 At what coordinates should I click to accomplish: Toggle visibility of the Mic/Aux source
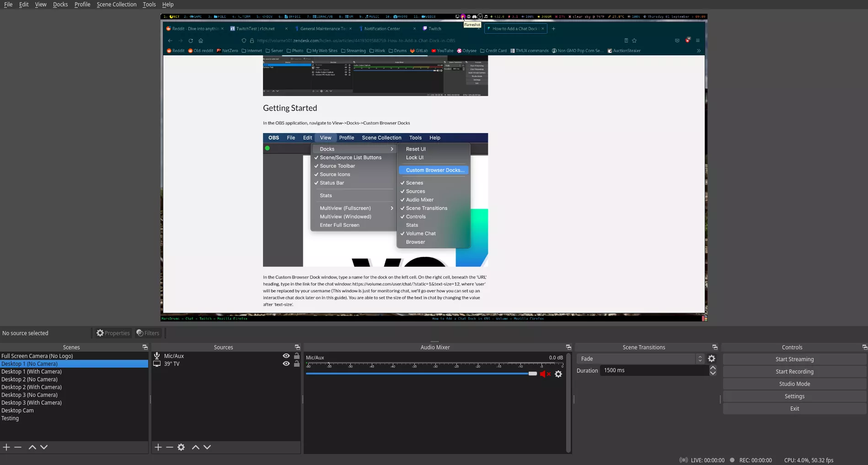click(x=286, y=355)
